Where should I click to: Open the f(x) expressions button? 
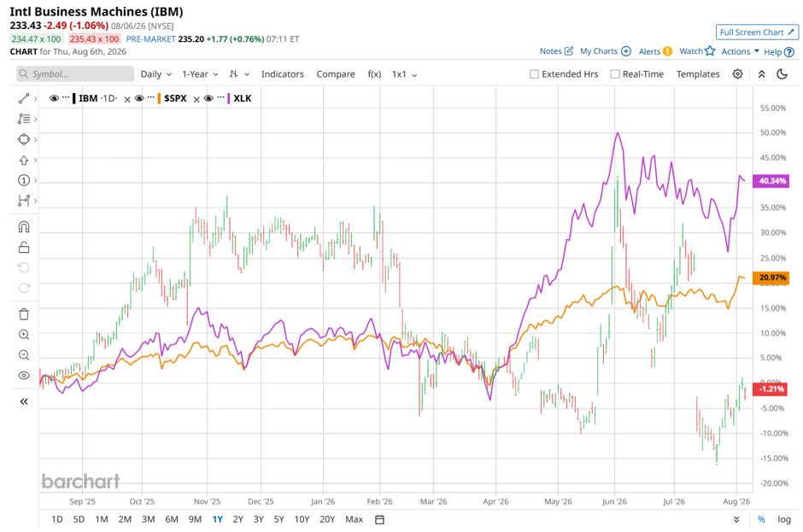(x=374, y=73)
